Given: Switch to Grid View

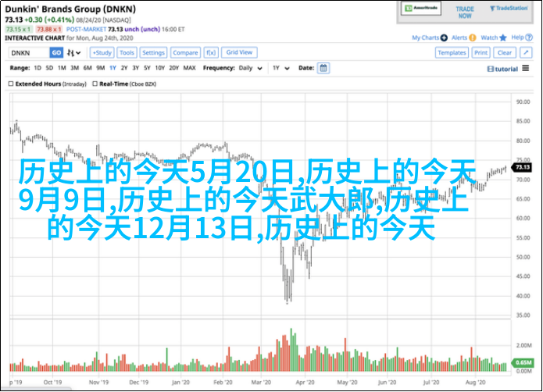Looking at the screenshot, I should pyautogui.click(x=239, y=52).
